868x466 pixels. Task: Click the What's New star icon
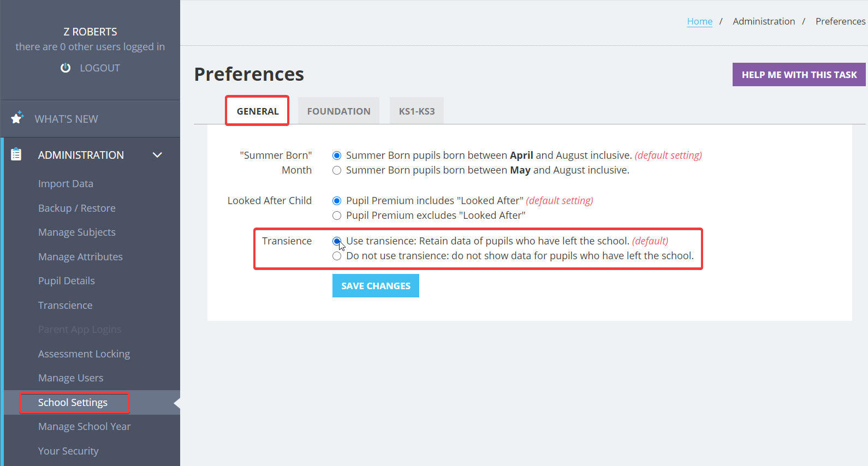tap(17, 117)
